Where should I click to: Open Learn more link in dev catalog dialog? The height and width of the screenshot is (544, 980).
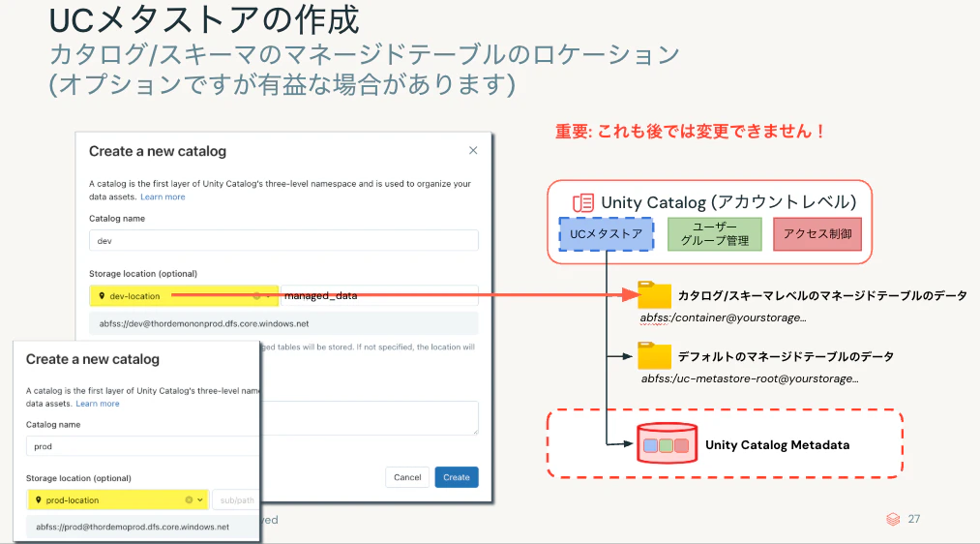163,196
